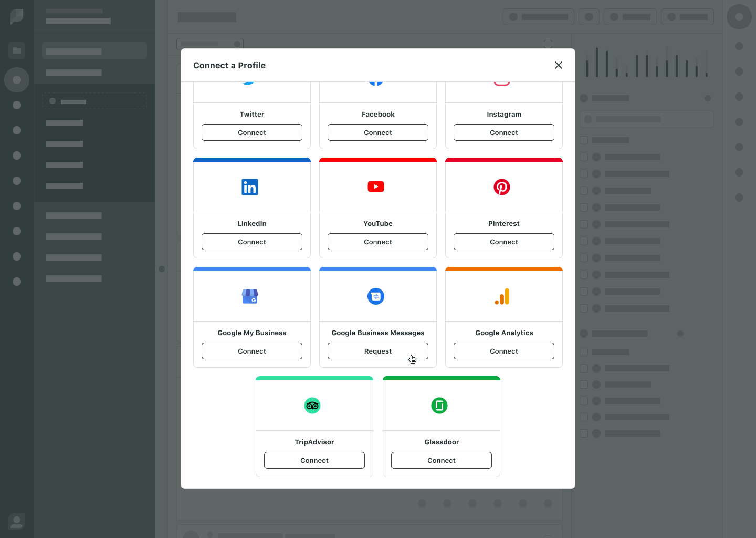Select the dashed placeholder item in the sidebar
The height and width of the screenshot is (538, 756).
click(94, 100)
